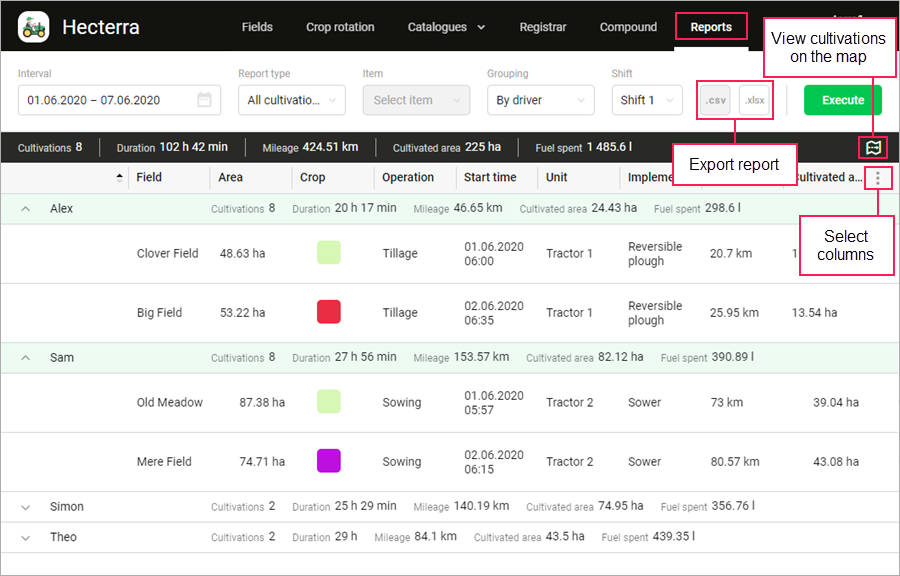Viewport: 900px width, 576px height.
Task: Open the Grouping By driver dropdown
Action: [540, 100]
